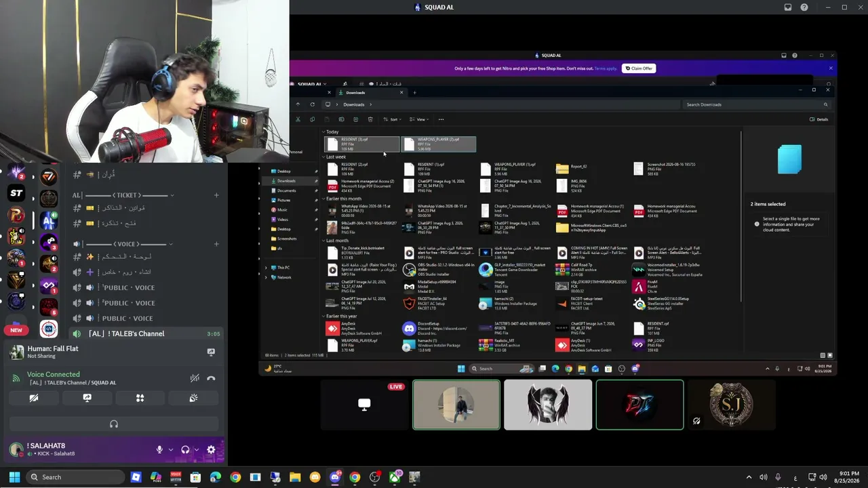Open the soundboard button
868x488 pixels.
(x=193, y=398)
